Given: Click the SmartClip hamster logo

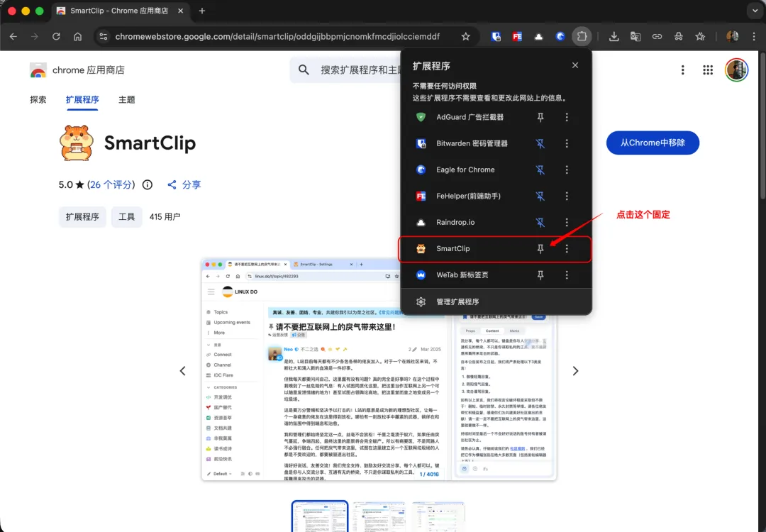Looking at the screenshot, I should coord(76,143).
